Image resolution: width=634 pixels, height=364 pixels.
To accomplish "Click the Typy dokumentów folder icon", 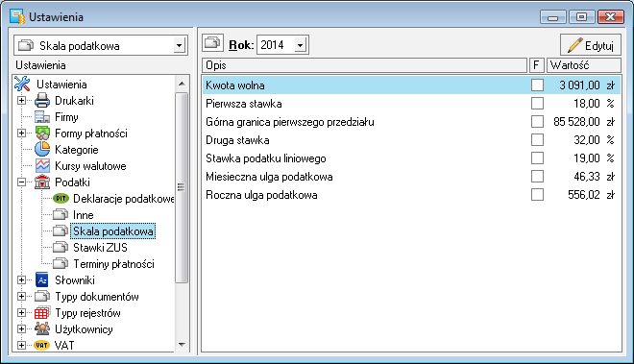I will point(42,297).
